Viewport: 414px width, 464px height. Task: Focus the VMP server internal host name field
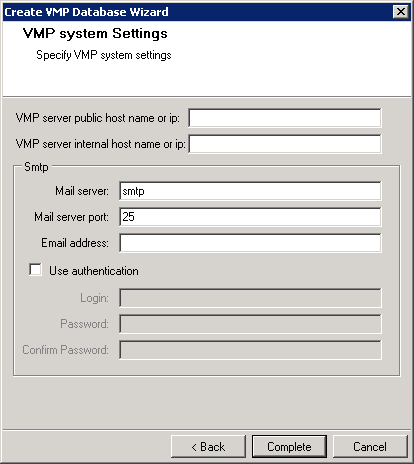pos(285,144)
